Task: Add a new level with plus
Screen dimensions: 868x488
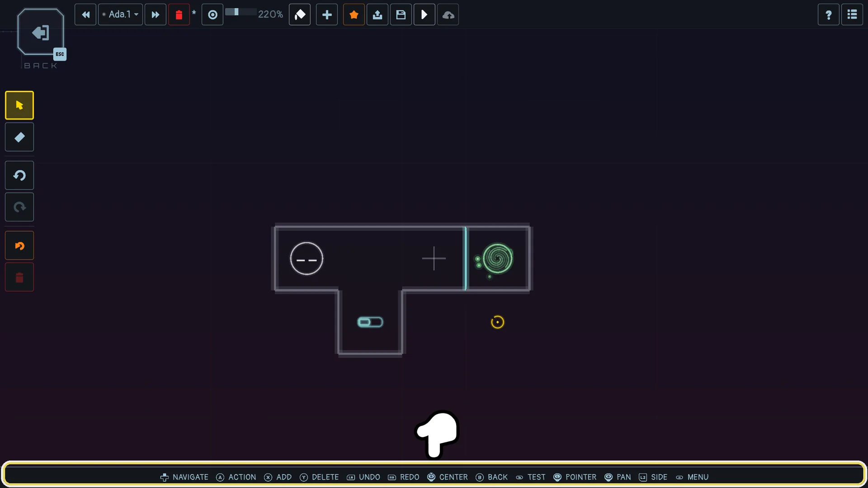Action: (327, 15)
